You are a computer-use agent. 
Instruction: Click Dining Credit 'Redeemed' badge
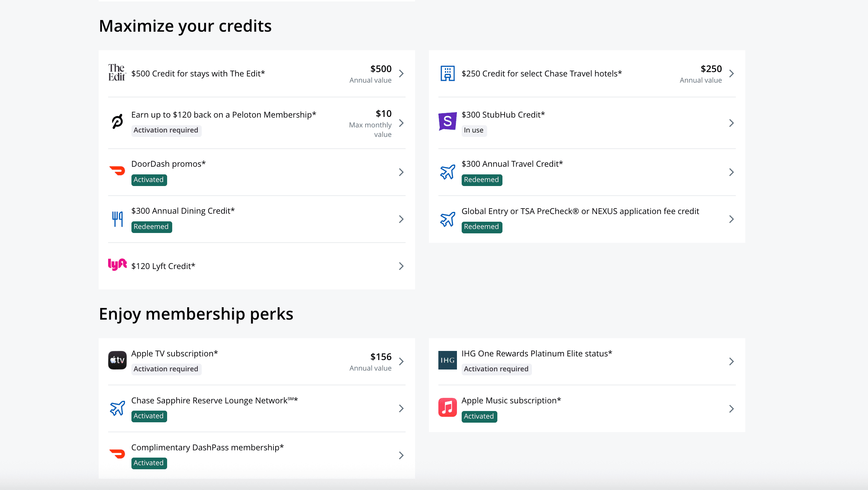pos(151,227)
